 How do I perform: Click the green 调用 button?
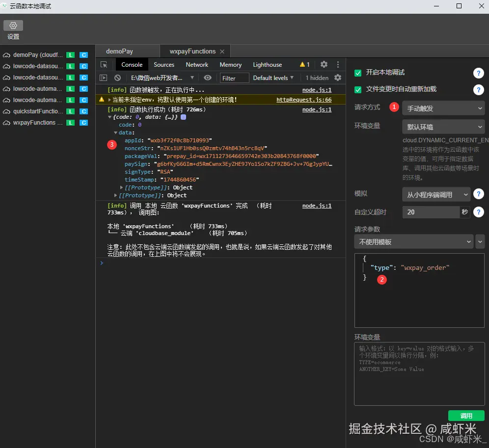[466, 416]
